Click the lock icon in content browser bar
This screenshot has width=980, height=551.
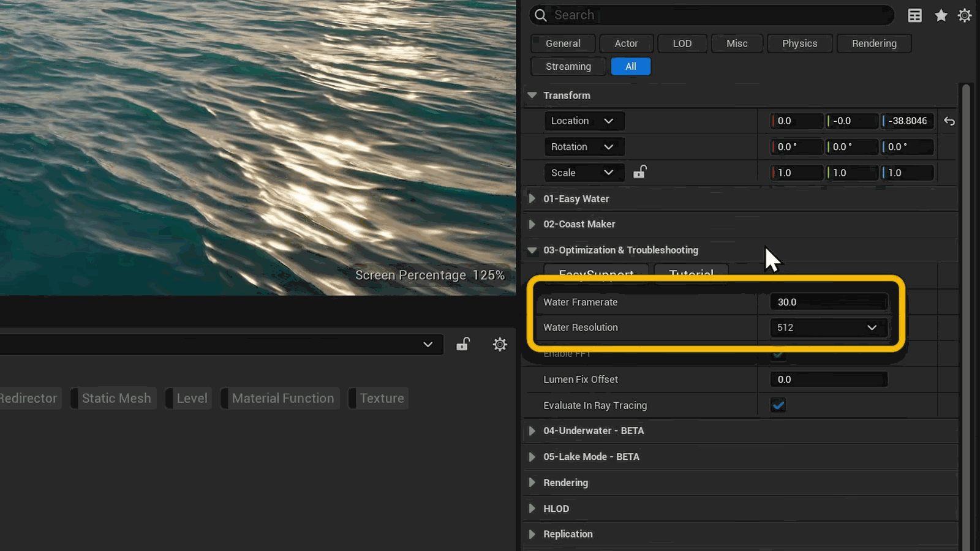(463, 344)
